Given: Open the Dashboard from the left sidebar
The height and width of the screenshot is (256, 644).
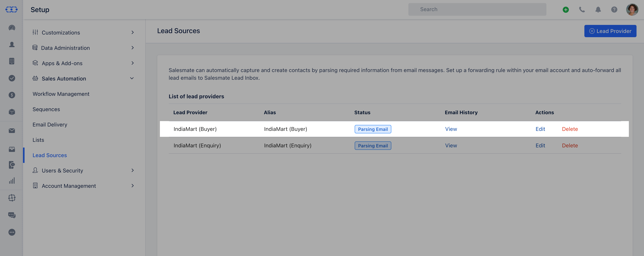Looking at the screenshot, I should (12, 28).
